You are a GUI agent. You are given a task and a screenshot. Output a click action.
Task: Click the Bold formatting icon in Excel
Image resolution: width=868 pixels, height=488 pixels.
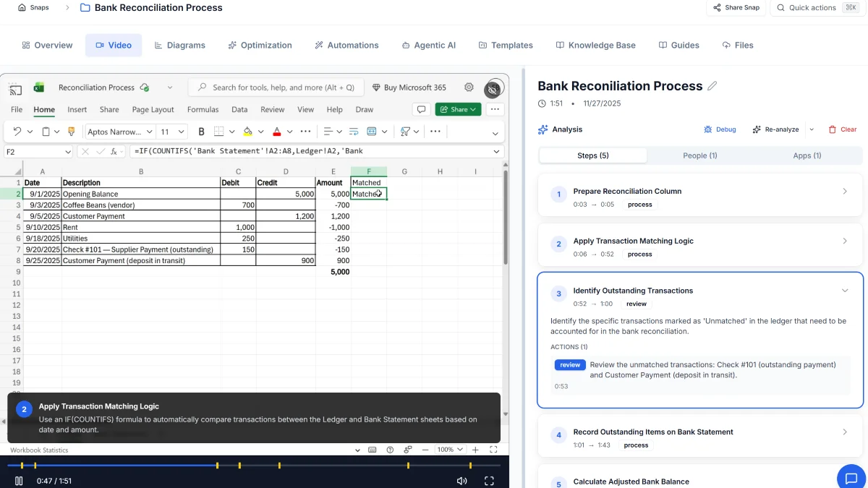(201, 132)
